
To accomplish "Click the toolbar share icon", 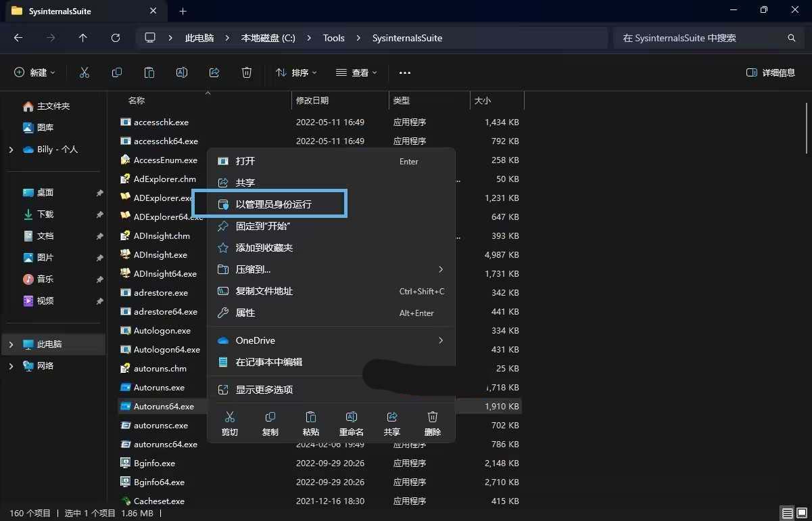I will coord(214,72).
